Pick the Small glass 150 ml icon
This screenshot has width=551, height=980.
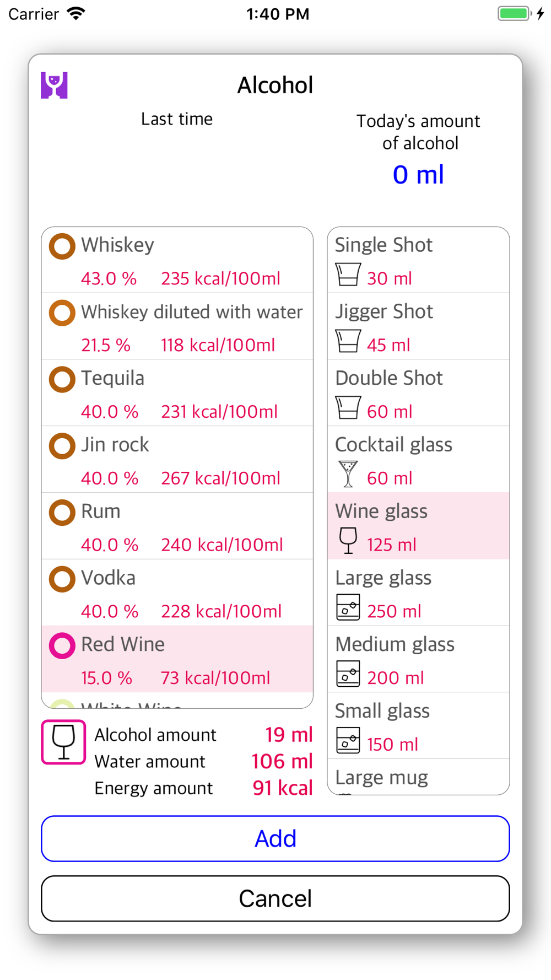[x=348, y=741]
